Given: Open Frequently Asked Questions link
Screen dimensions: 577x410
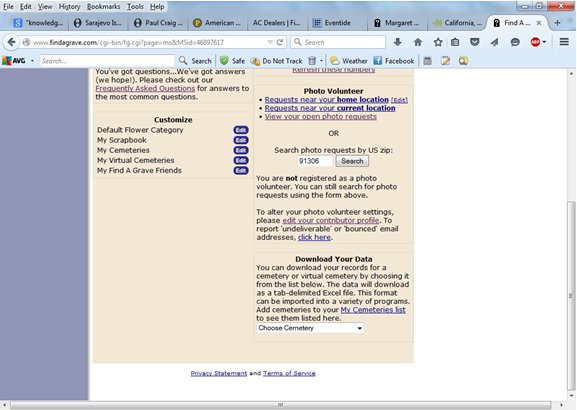Looking at the screenshot, I should click(145, 88).
